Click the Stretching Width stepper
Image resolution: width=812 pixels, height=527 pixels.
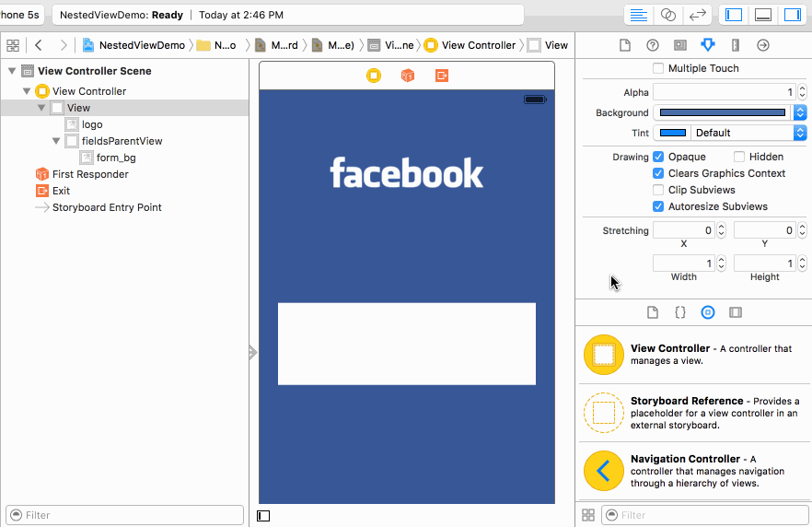tap(722, 263)
